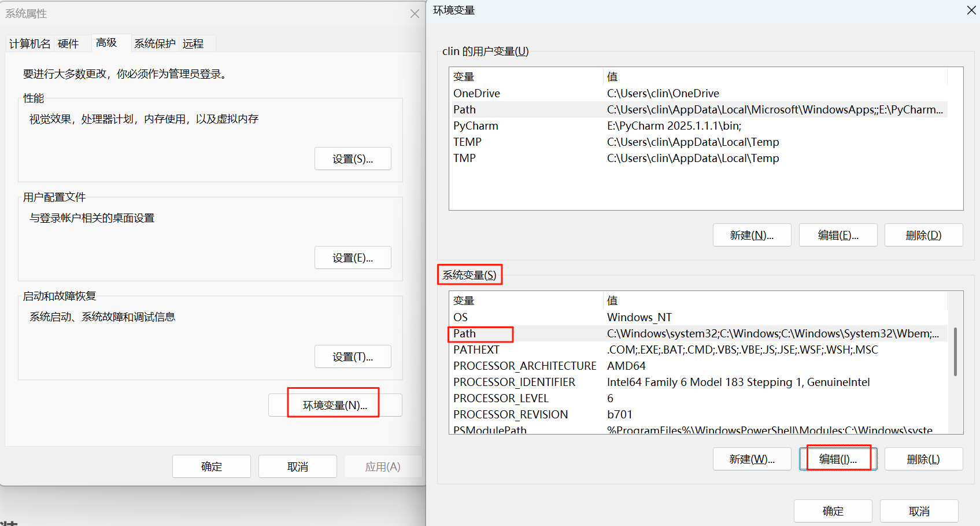Switch to the 硬件 tab

[x=68, y=43]
